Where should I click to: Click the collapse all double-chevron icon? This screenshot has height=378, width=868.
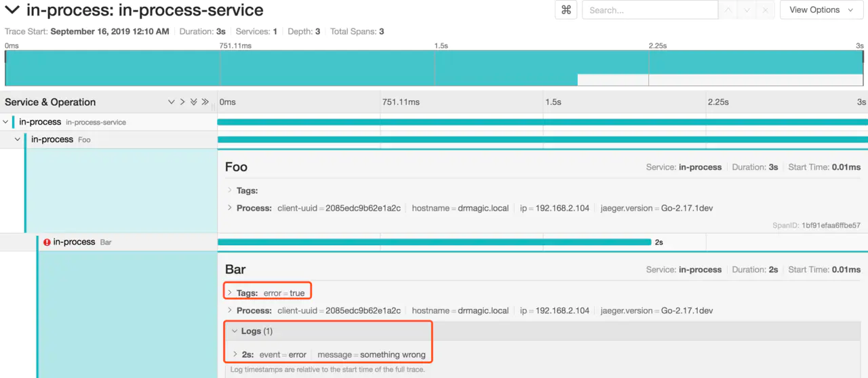[205, 102]
